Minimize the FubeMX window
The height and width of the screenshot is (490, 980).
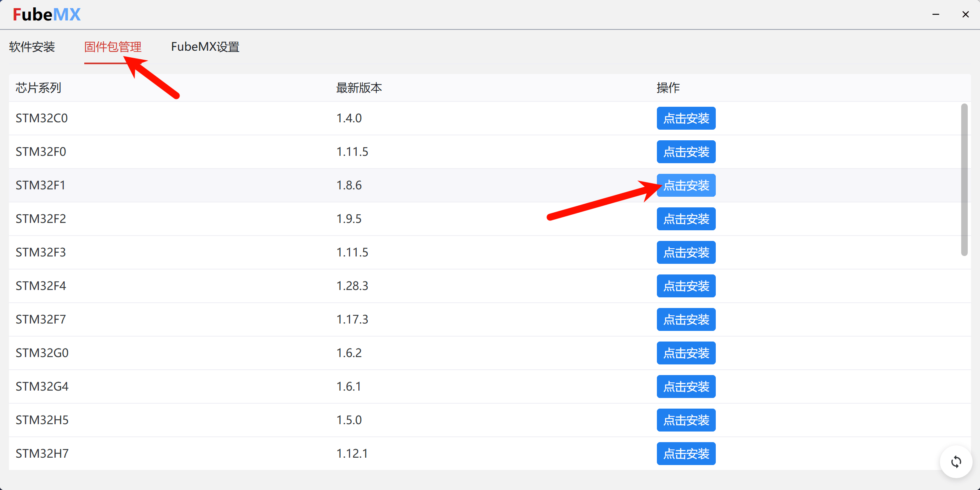tap(936, 15)
